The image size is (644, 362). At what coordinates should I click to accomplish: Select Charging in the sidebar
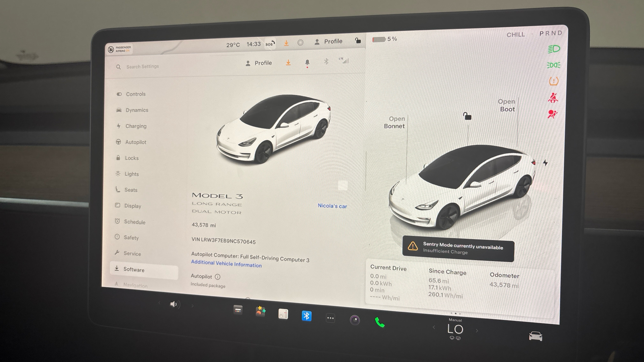(131, 126)
